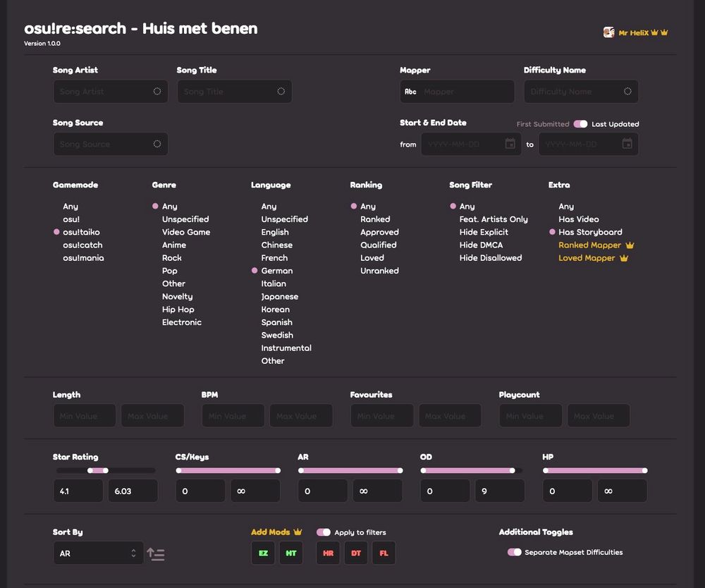Click the Mr HeliX username link
Screen dimensions: 705x588
pos(634,33)
